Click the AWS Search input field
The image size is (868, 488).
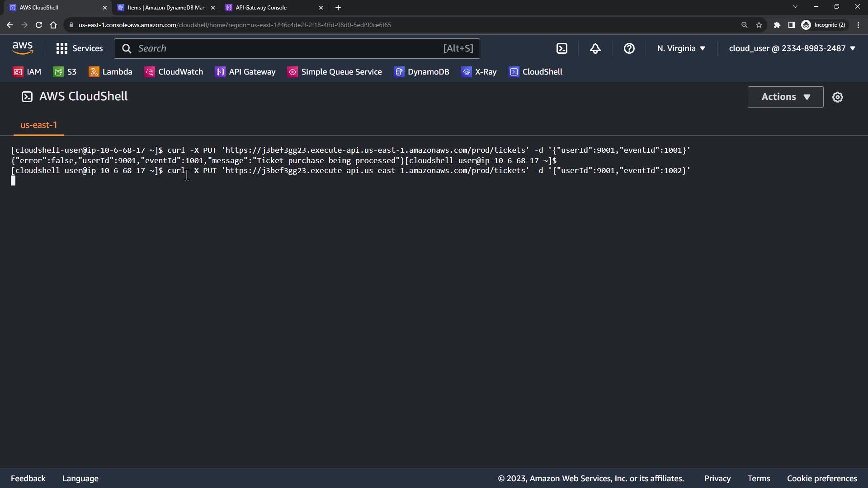[289, 48]
